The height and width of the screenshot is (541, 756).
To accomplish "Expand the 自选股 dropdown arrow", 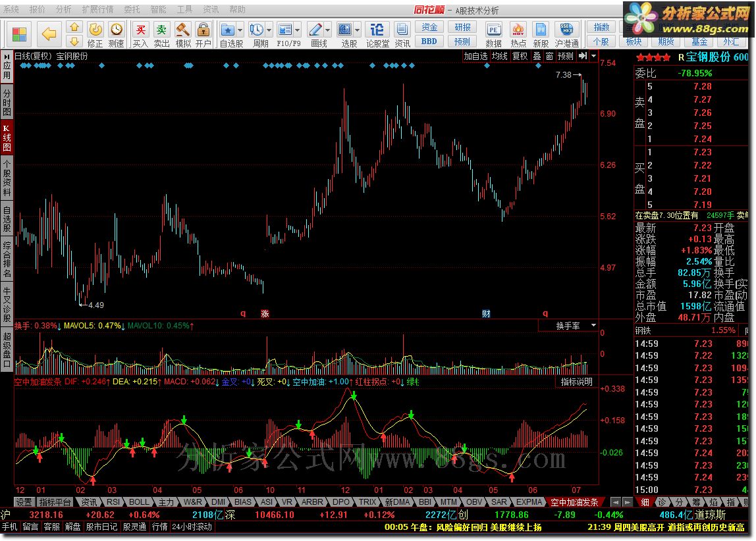I will tap(240, 30).
